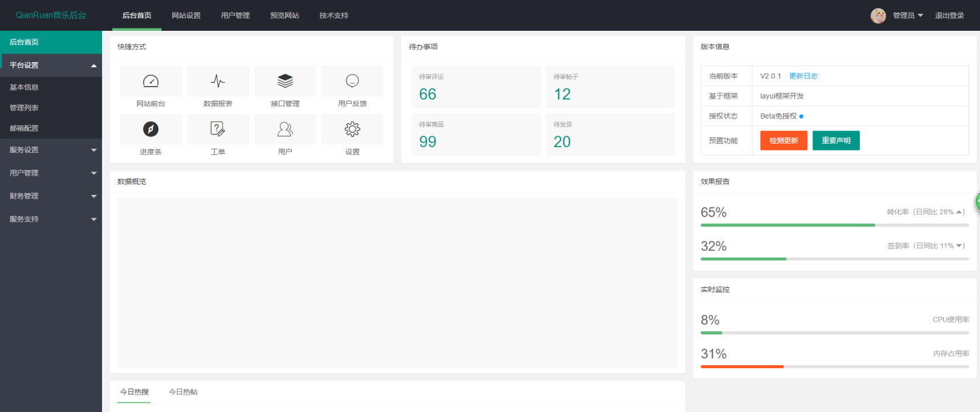Open the 用户 person shortcut icon
This screenshot has width=980, height=412.
[x=285, y=129]
